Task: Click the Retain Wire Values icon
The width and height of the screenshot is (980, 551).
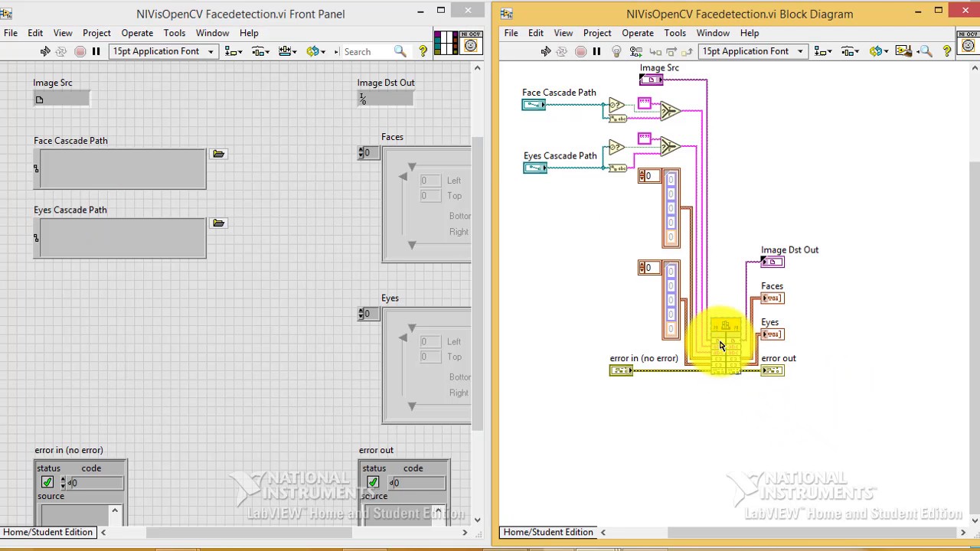Action: pos(635,51)
